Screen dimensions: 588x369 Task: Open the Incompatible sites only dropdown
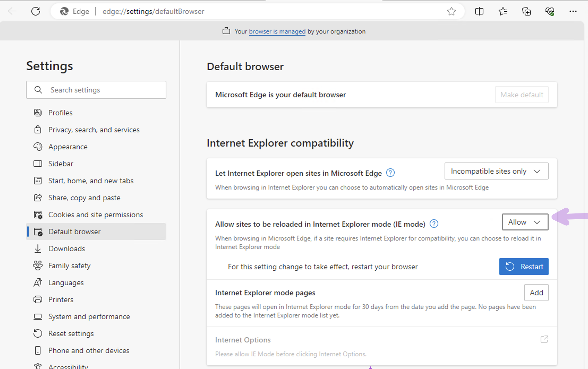coord(496,171)
